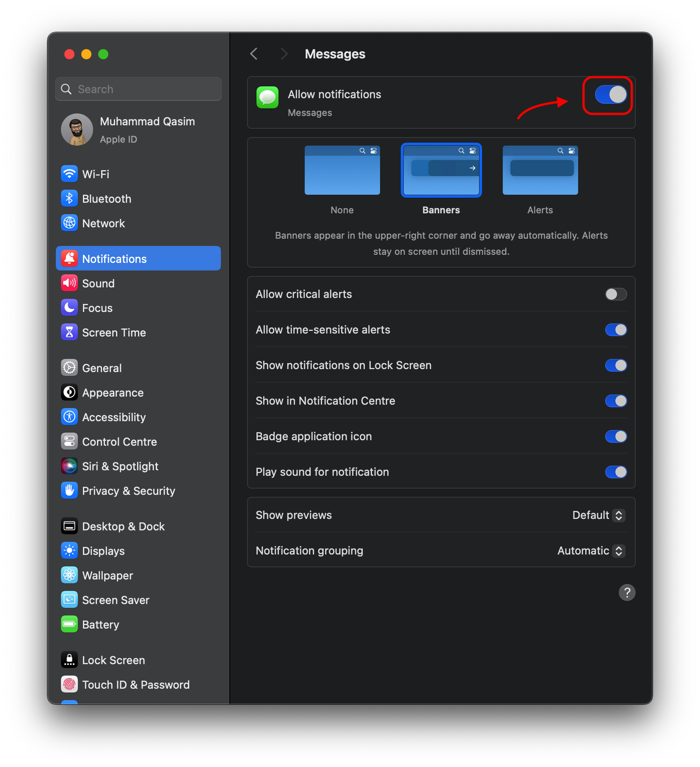Screen dimensions: 700x767
Task: Click the green Messages app icon
Action: click(x=267, y=97)
